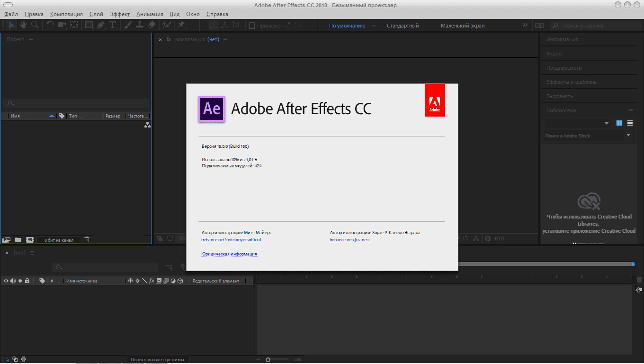Screen dimensions: 644x364
Task: Pick the horizontal Type tool
Action: 113,25
